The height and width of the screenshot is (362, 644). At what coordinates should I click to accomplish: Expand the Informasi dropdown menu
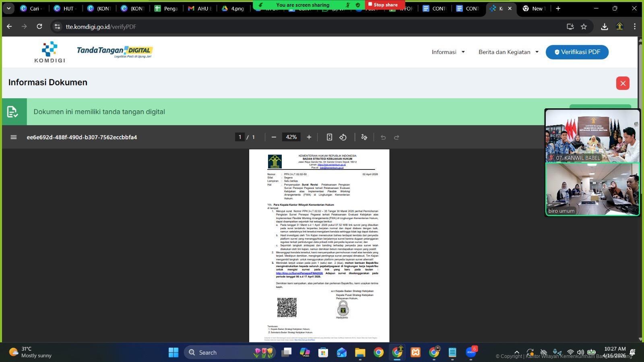(x=448, y=52)
